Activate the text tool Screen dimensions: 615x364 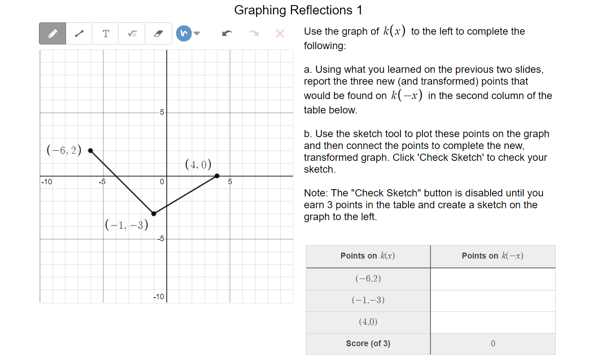[x=105, y=33]
